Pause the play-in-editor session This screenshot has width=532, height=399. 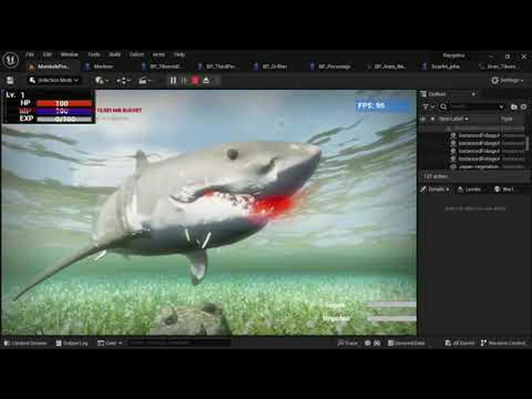pyautogui.click(x=173, y=80)
